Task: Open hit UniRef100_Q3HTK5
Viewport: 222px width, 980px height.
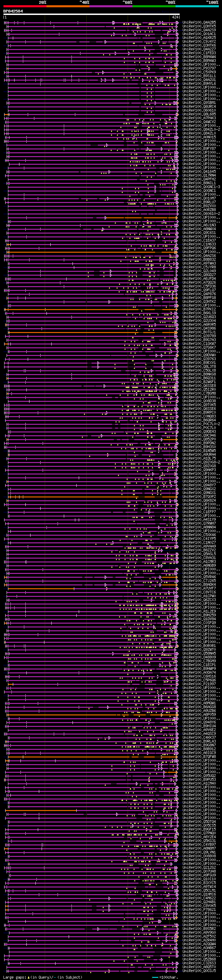Action: point(199,26)
